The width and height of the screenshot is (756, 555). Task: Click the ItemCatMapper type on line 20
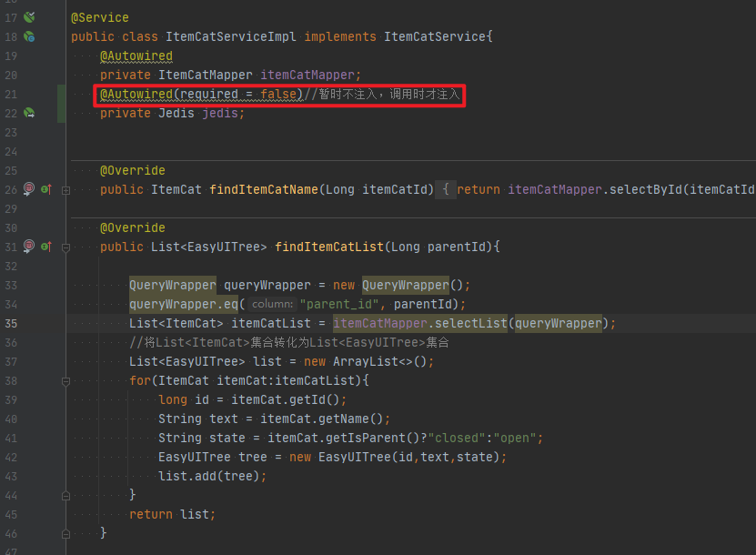(205, 75)
